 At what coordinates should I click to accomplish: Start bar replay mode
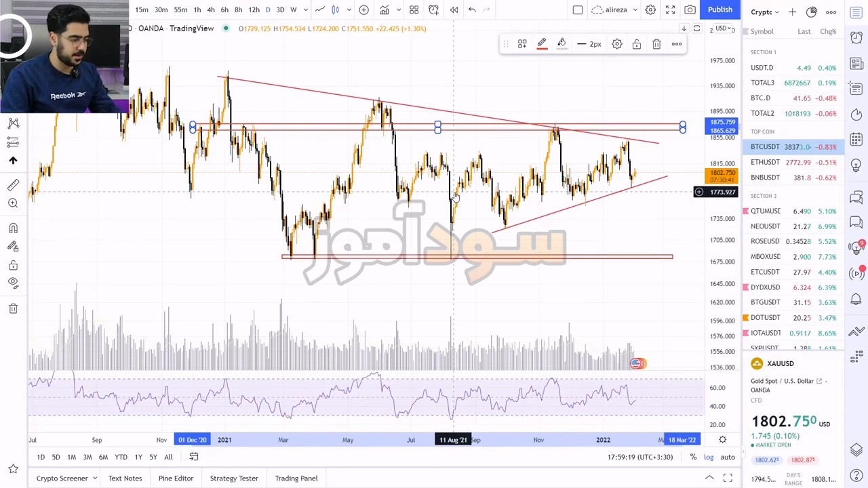pyautogui.click(x=454, y=9)
